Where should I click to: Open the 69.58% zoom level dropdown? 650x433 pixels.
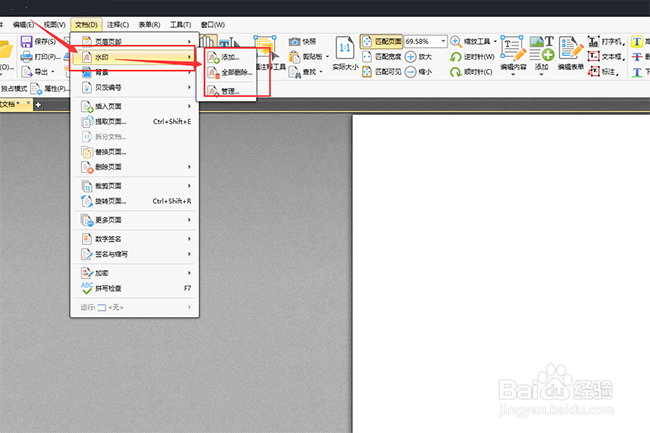click(x=443, y=41)
